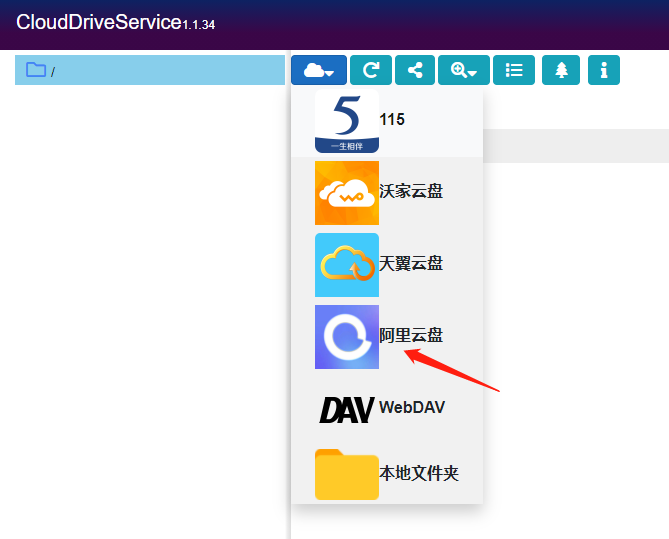Choose 本地文件夹 from the menu

pyautogui.click(x=419, y=474)
